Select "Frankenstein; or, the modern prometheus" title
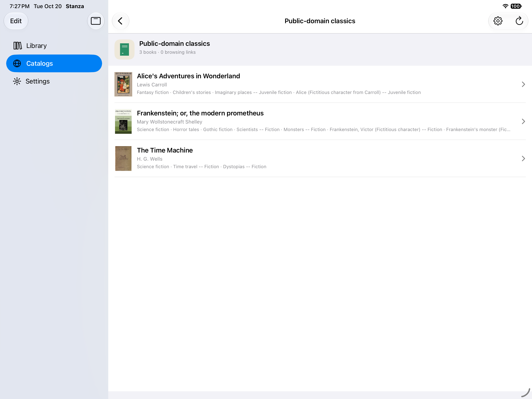This screenshot has height=399, width=532. pos(200,113)
